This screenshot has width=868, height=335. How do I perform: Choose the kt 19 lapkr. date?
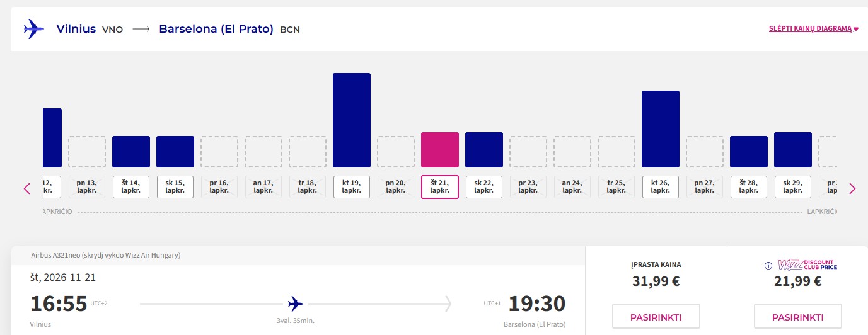click(352, 187)
